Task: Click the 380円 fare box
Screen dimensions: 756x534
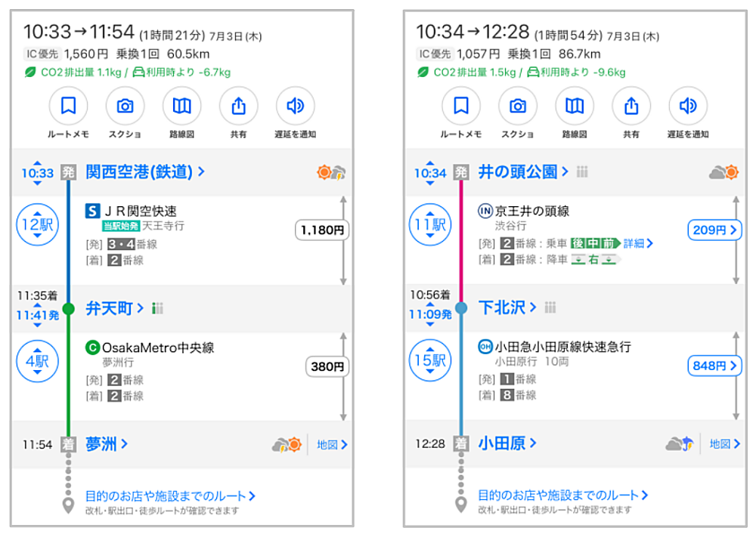Action: 327,367
